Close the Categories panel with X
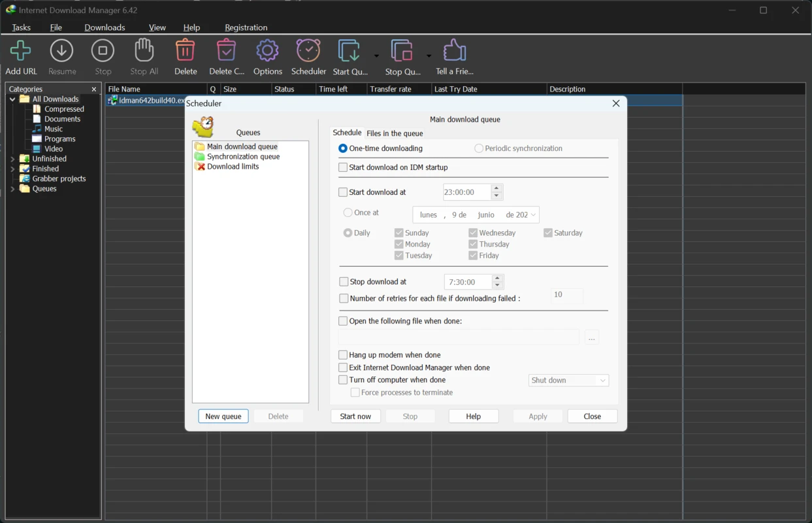Screen dimensions: 812x523 click(94, 89)
